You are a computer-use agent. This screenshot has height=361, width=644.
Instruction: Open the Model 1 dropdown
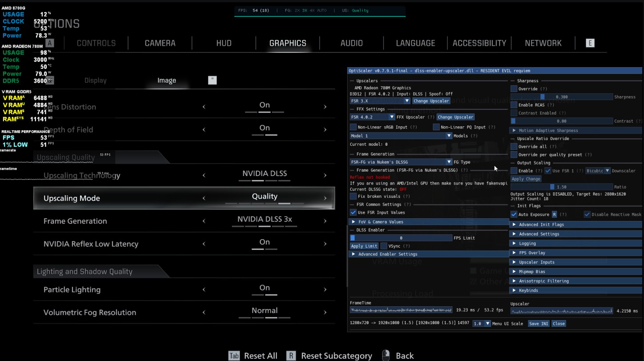click(x=401, y=136)
